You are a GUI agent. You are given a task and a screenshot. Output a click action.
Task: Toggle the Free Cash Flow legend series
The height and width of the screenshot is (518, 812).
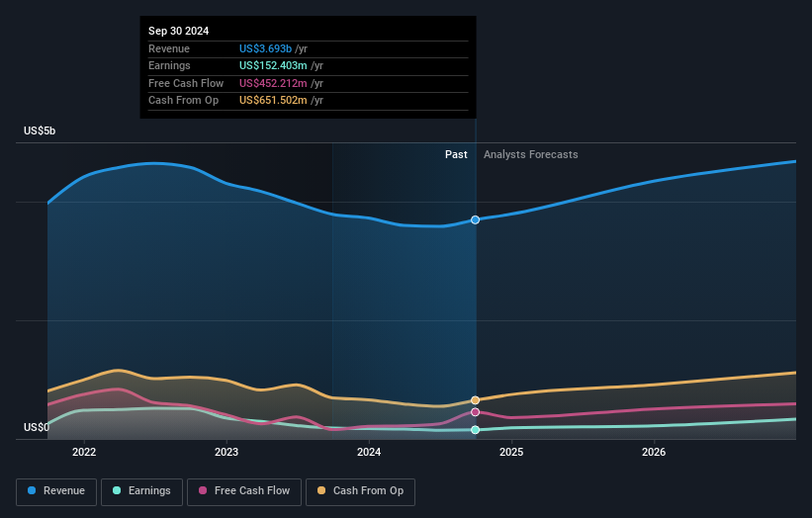[244, 491]
